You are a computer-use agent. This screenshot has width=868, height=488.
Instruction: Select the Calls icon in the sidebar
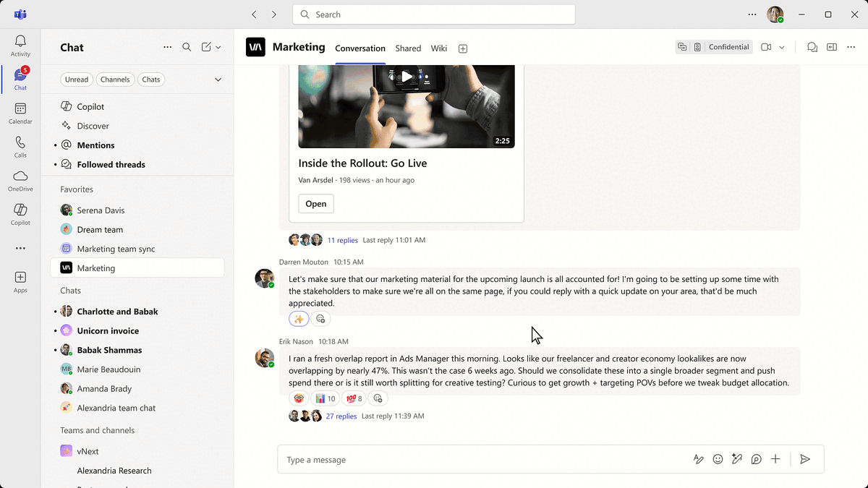tap(20, 146)
